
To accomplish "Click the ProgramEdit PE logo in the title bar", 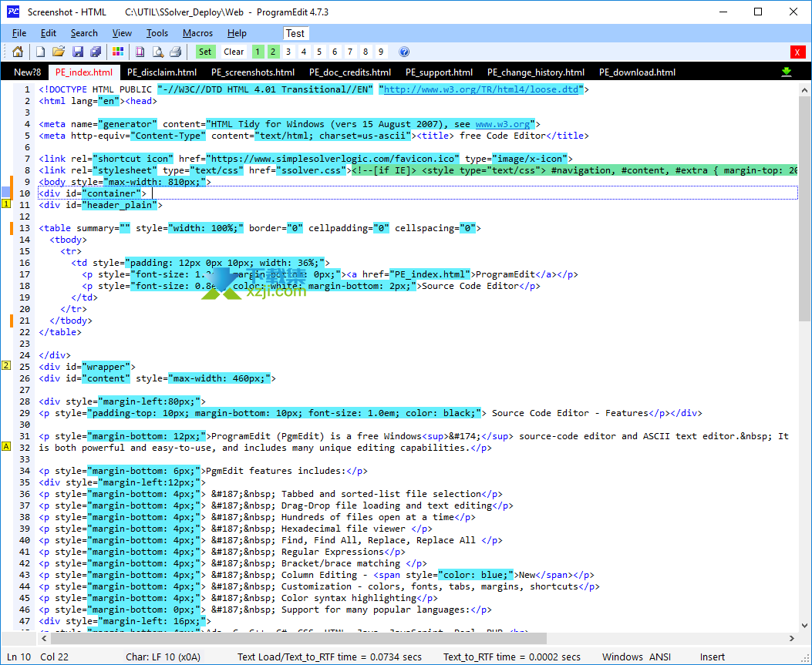I will click(12, 12).
